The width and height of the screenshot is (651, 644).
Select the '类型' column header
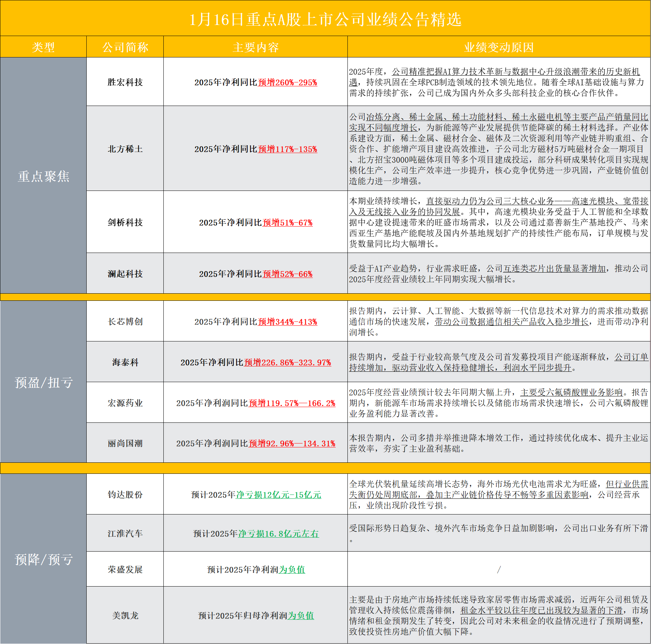(x=43, y=47)
